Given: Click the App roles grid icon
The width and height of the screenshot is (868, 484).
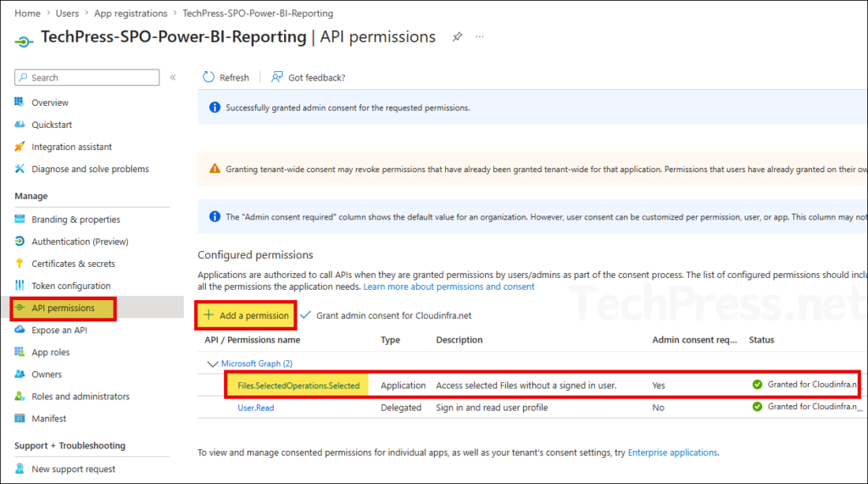Looking at the screenshot, I should coord(19,352).
